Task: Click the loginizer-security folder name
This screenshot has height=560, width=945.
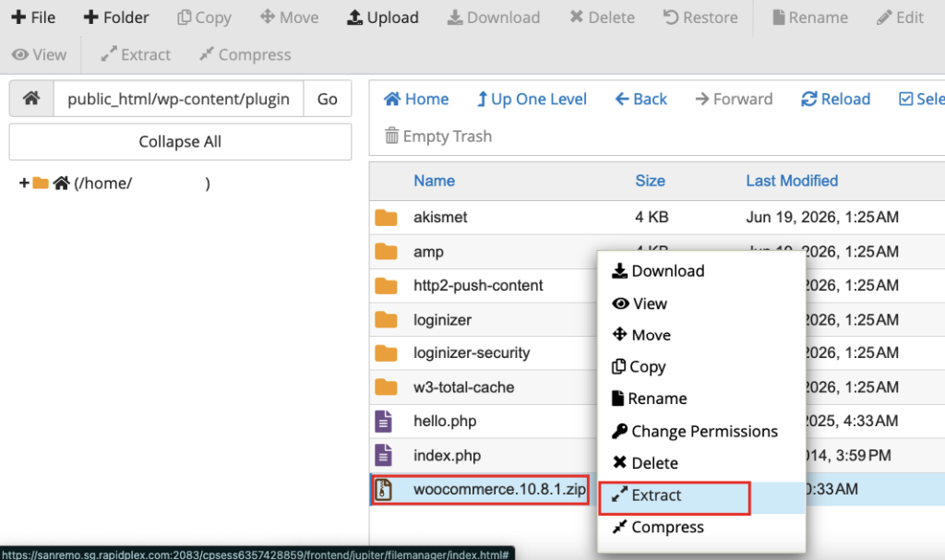Action: [x=472, y=352]
